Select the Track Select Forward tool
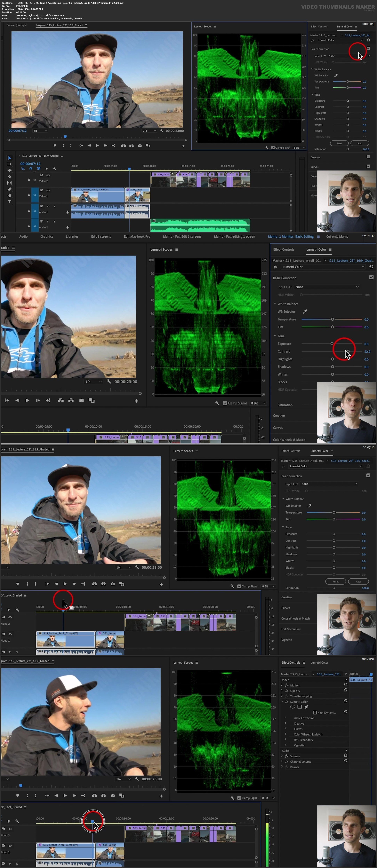This screenshot has height=868, width=377. point(9,164)
